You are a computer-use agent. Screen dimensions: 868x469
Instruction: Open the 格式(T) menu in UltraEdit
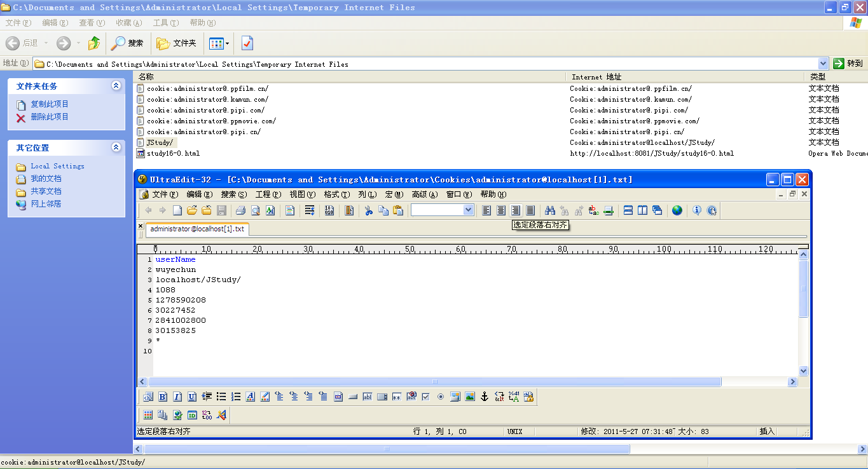[x=336, y=194]
